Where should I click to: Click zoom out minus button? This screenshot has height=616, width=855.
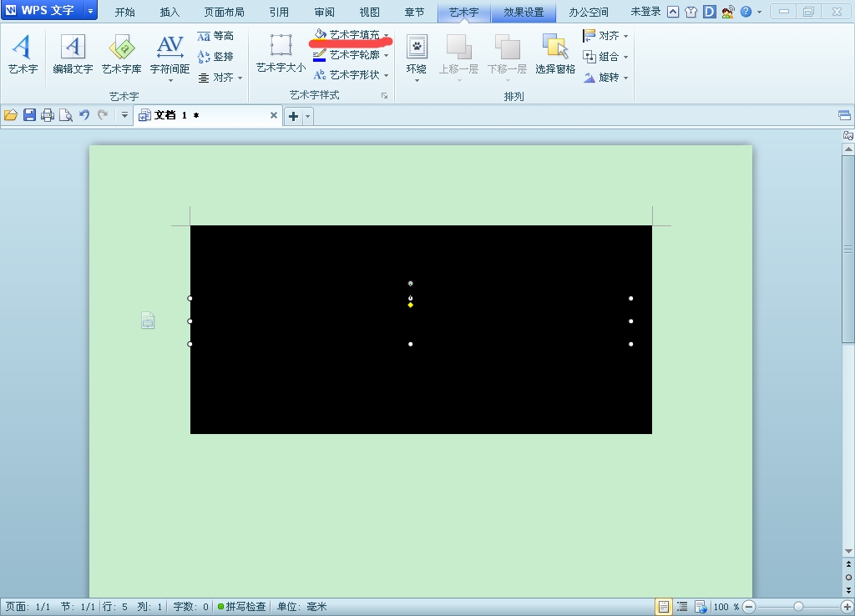tap(749, 607)
